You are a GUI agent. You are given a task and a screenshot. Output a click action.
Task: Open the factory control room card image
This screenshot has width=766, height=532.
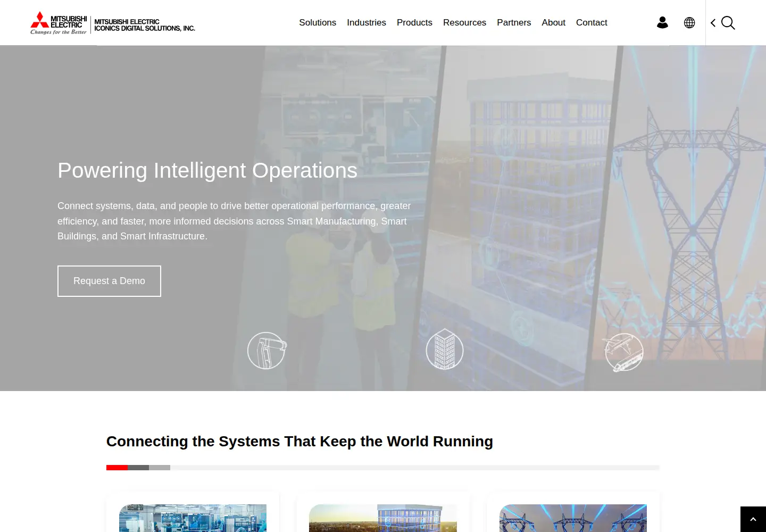[x=193, y=518]
